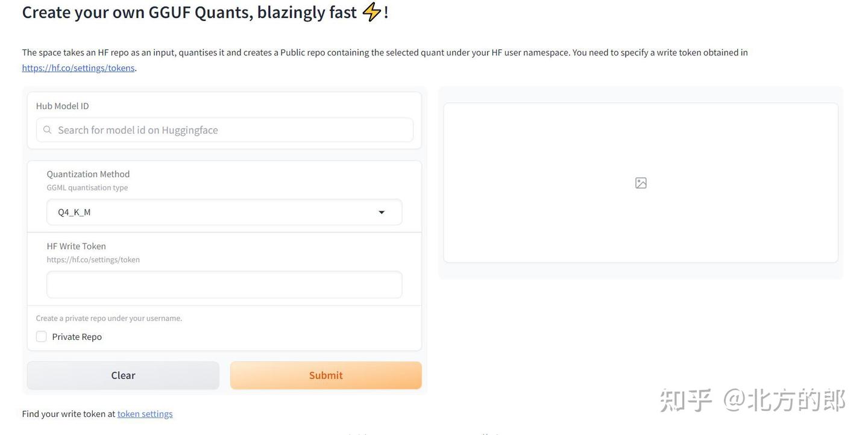Expand the Quantization Method dropdown arrow
Viewport: 868px width, 435px height.
382,213
